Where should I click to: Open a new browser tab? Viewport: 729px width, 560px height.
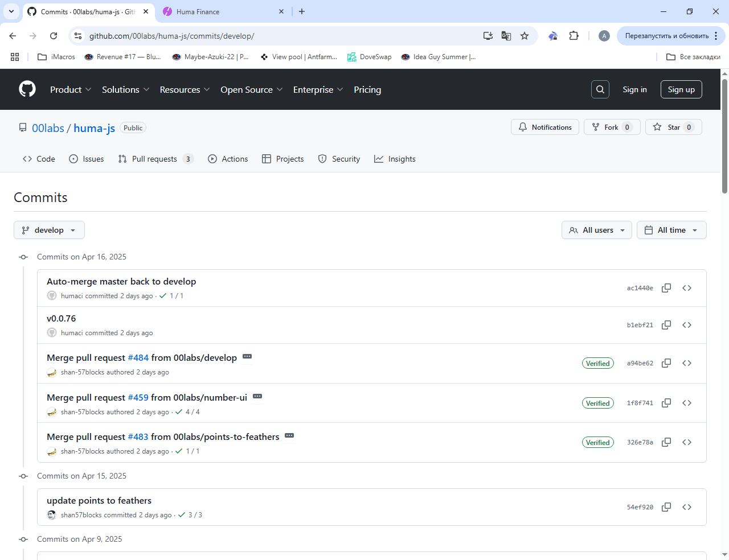point(302,11)
